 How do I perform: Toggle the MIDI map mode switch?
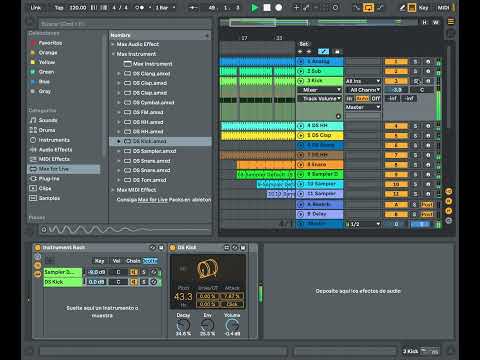click(x=443, y=8)
